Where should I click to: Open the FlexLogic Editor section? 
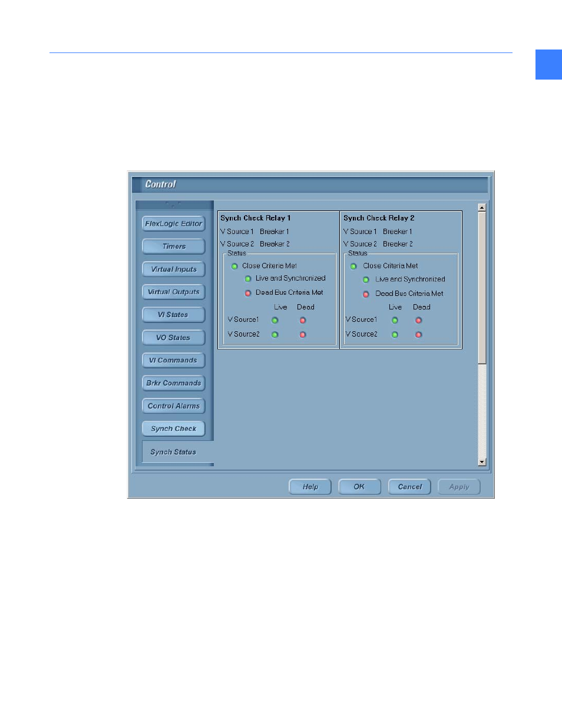click(173, 223)
